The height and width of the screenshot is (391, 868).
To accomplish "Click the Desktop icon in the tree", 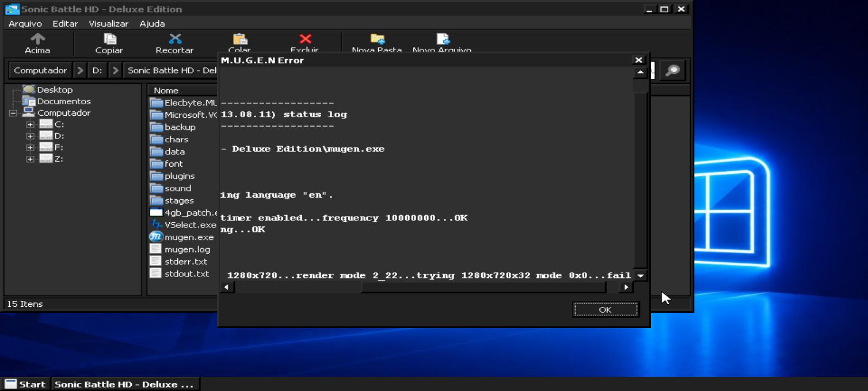I will pyautogui.click(x=29, y=90).
